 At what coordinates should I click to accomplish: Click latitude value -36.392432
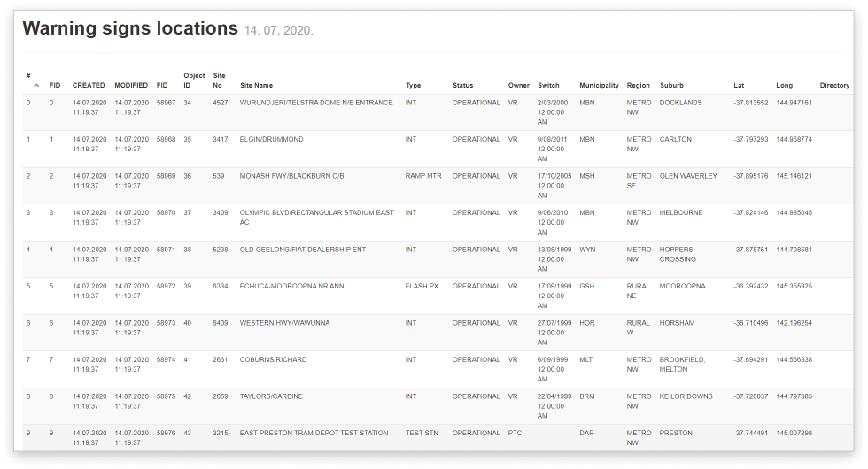[751, 286]
